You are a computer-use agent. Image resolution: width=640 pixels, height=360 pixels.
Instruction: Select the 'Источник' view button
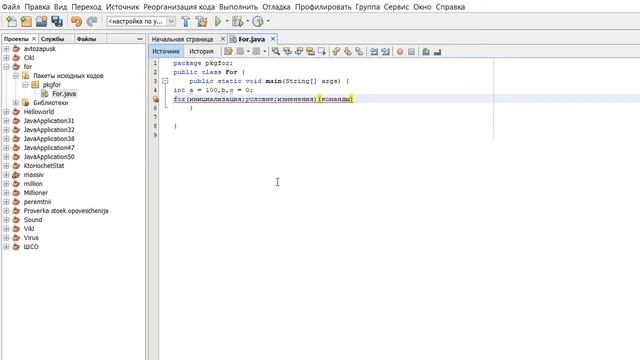(166, 51)
